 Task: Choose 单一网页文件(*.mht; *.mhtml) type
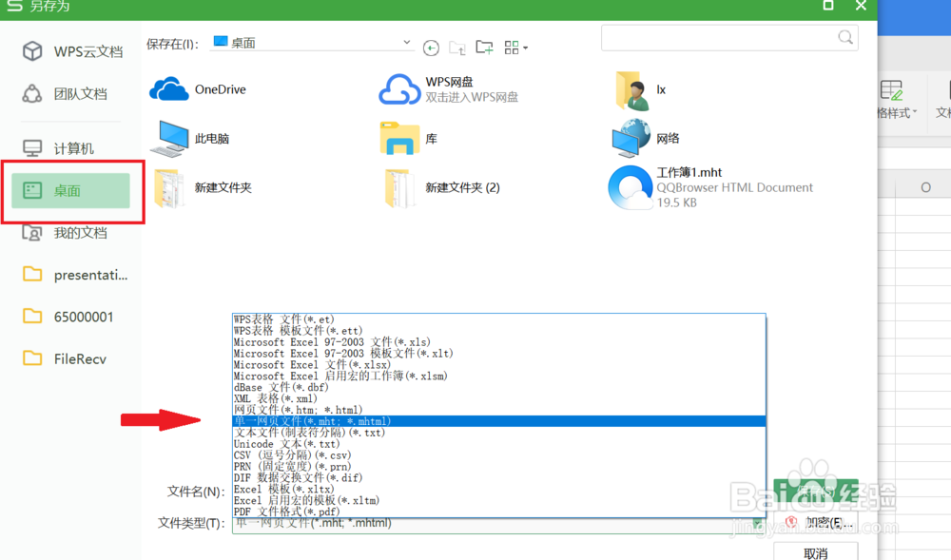[498, 421]
